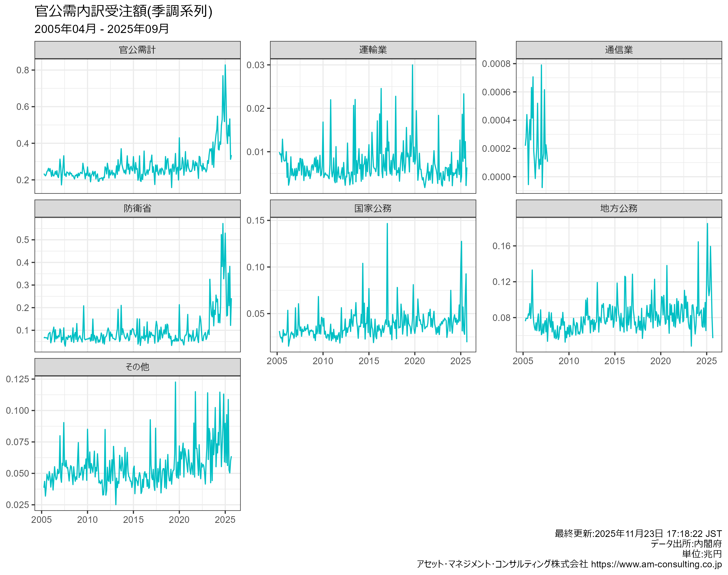Click the 地方公務 panel header

click(x=619, y=208)
